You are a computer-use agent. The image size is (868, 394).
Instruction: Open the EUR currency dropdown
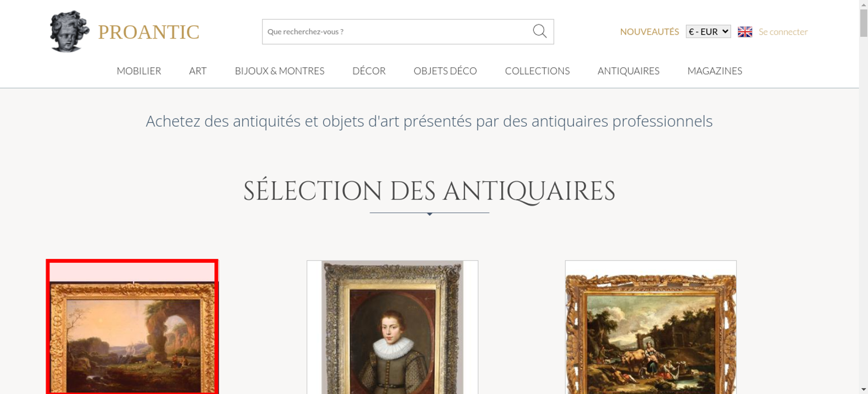click(x=708, y=32)
